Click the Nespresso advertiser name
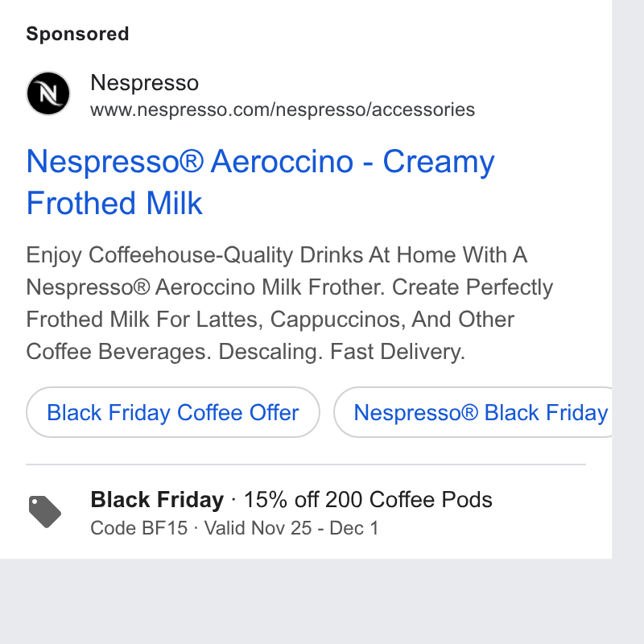This screenshot has height=644, width=644. point(145,83)
